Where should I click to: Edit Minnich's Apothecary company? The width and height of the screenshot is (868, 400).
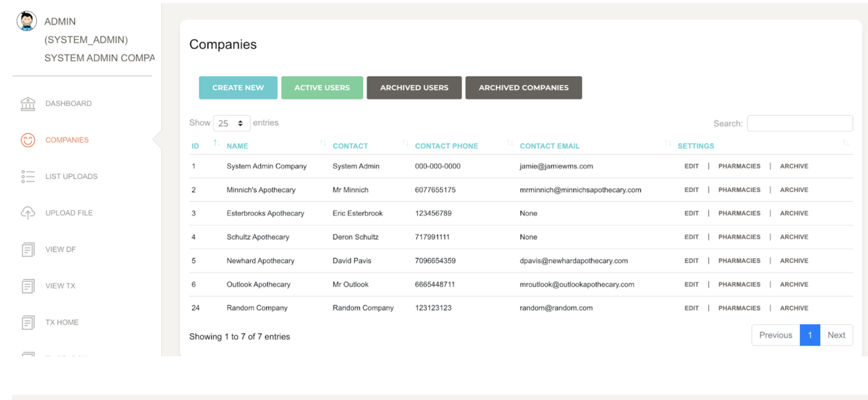(691, 190)
